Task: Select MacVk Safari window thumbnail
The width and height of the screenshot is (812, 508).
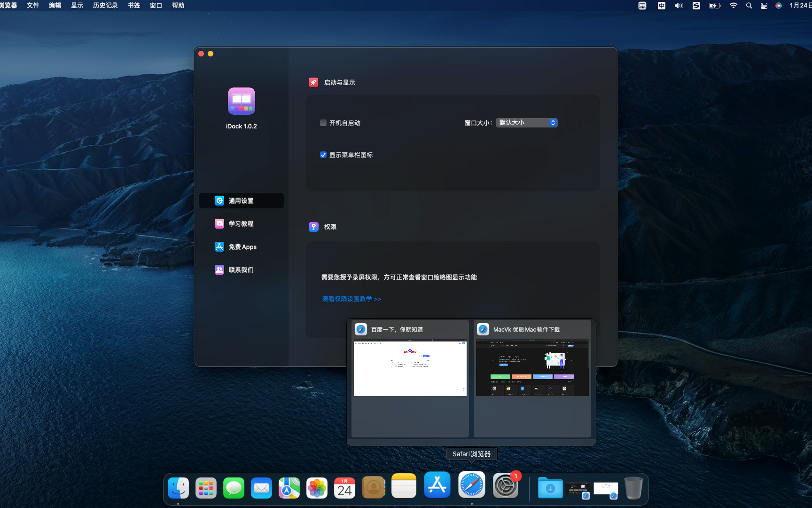Action: 532,379
